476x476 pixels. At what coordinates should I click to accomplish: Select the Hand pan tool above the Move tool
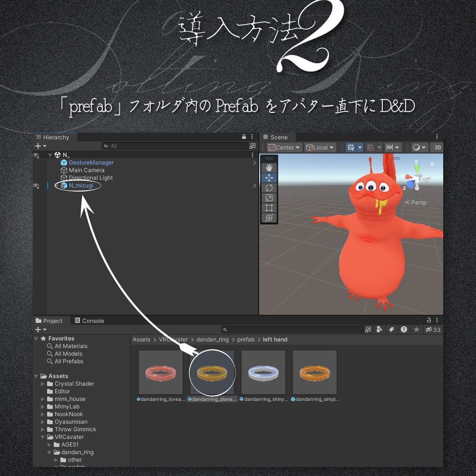point(269,167)
